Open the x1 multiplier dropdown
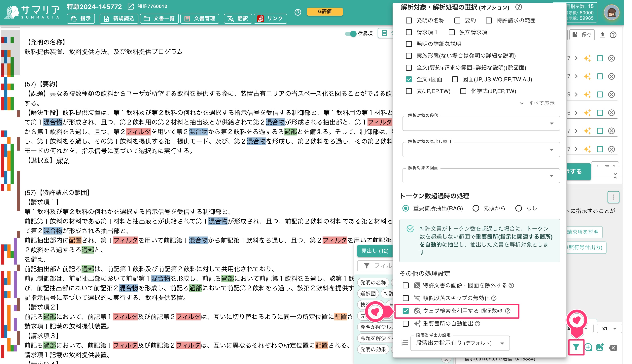This screenshot has height=364, width=632. click(x=609, y=329)
